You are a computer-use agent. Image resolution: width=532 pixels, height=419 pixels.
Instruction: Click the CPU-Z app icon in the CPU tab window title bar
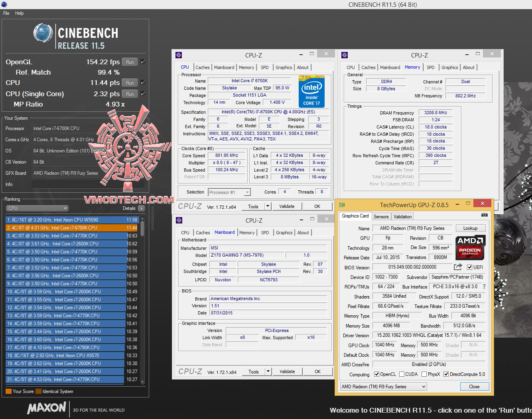pyautogui.click(x=179, y=55)
